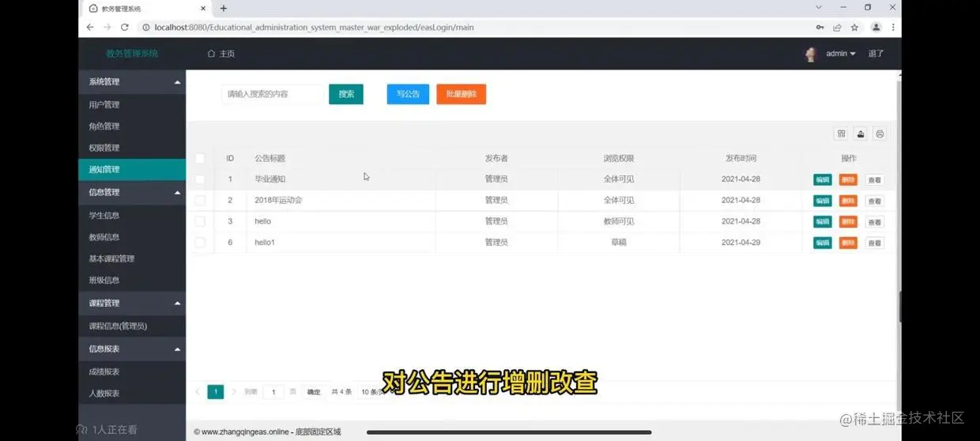Open 用户管理 in the sidebar
This screenshot has width=980, height=441.
(x=132, y=104)
